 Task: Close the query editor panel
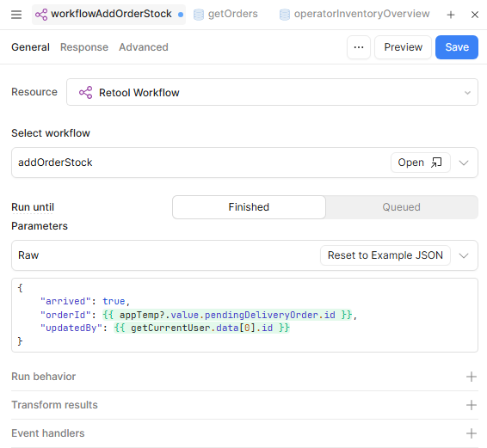pyautogui.click(x=475, y=15)
